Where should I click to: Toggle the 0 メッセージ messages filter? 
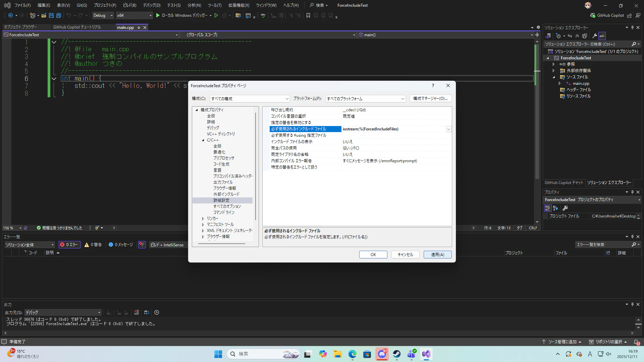[121, 245]
